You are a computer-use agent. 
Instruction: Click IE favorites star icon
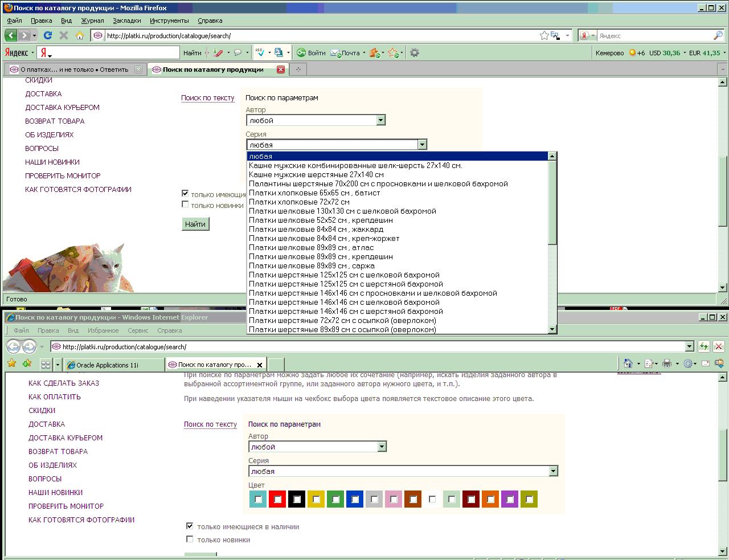point(11,363)
